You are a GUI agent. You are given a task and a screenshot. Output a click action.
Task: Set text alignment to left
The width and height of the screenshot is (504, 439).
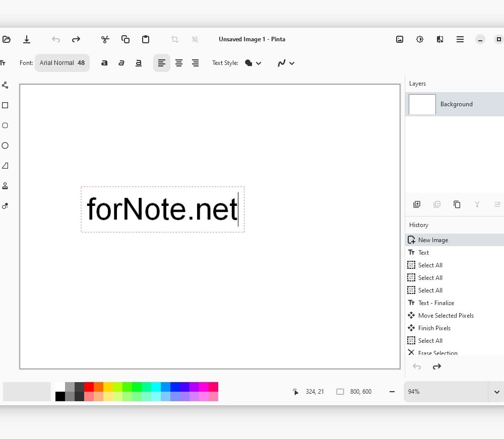(x=162, y=63)
